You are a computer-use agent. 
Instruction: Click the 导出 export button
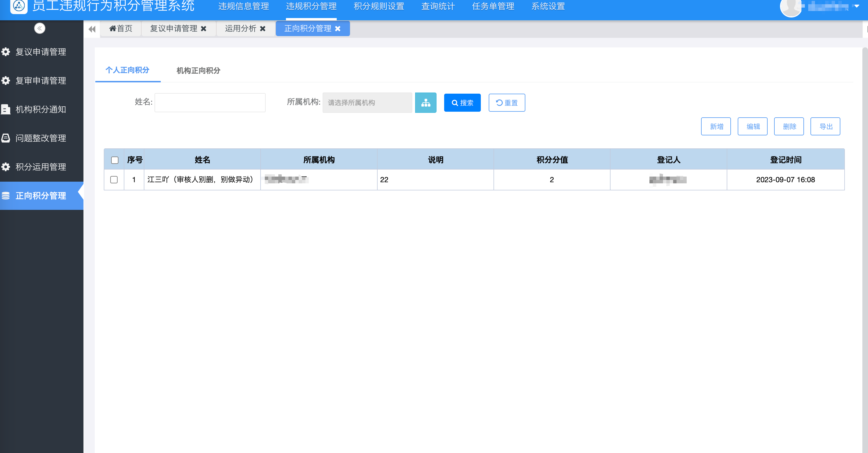point(825,126)
